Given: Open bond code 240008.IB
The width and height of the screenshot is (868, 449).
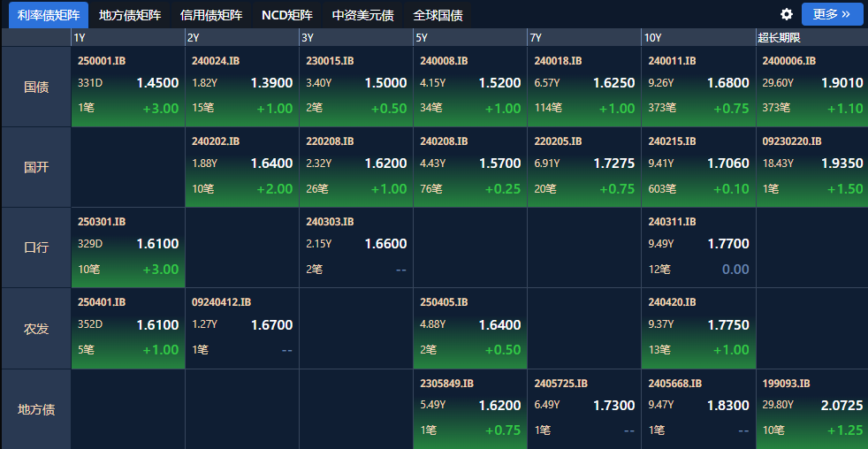Looking at the screenshot, I should pyautogui.click(x=444, y=61).
